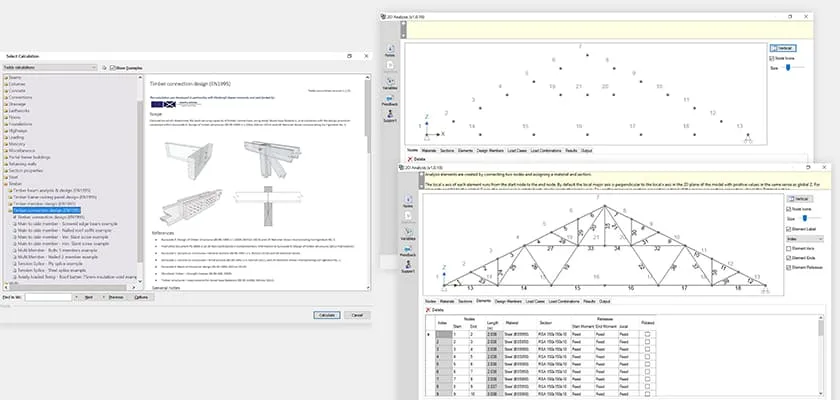
Task: Click small icon left of Show Examples checkbox
Action: point(104,68)
